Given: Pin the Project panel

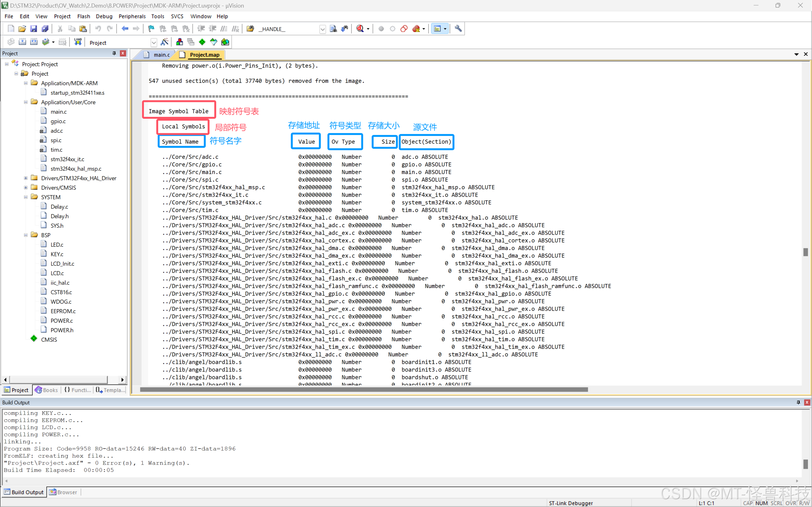Looking at the screenshot, I should tap(114, 53).
